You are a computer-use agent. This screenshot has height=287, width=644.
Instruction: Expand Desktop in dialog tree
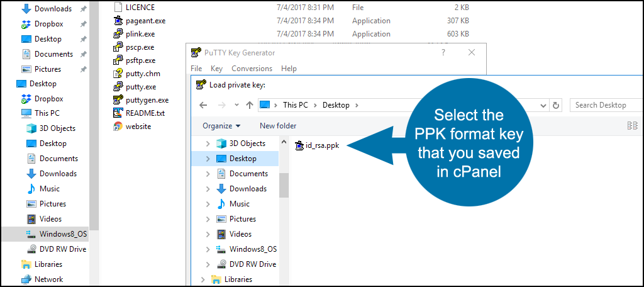(x=208, y=159)
